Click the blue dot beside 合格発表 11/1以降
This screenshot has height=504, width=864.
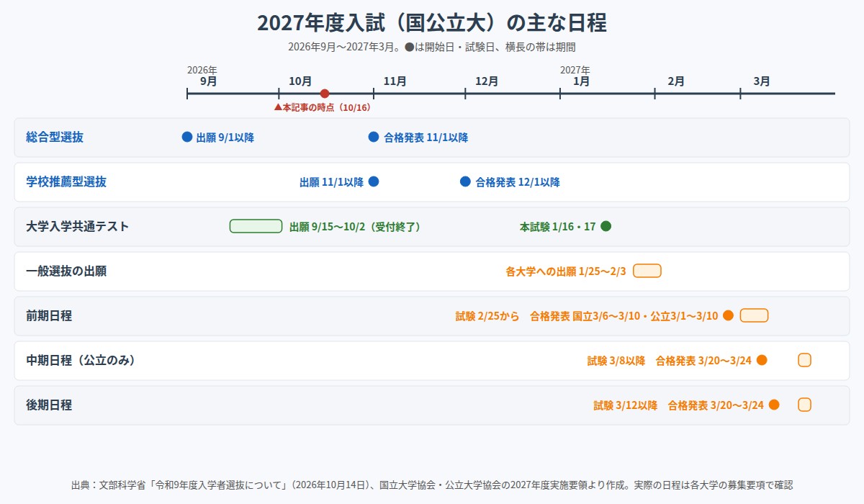click(374, 137)
